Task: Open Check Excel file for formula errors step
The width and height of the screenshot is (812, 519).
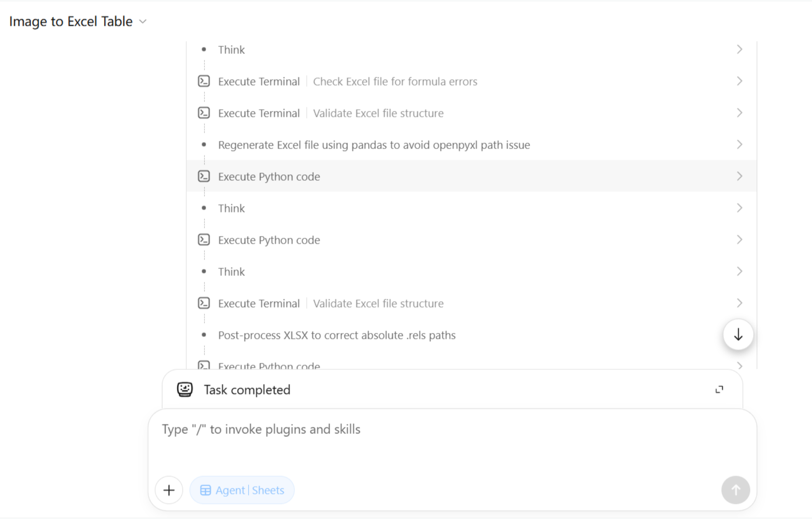Action: pyautogui.click(x=472, y=81)
